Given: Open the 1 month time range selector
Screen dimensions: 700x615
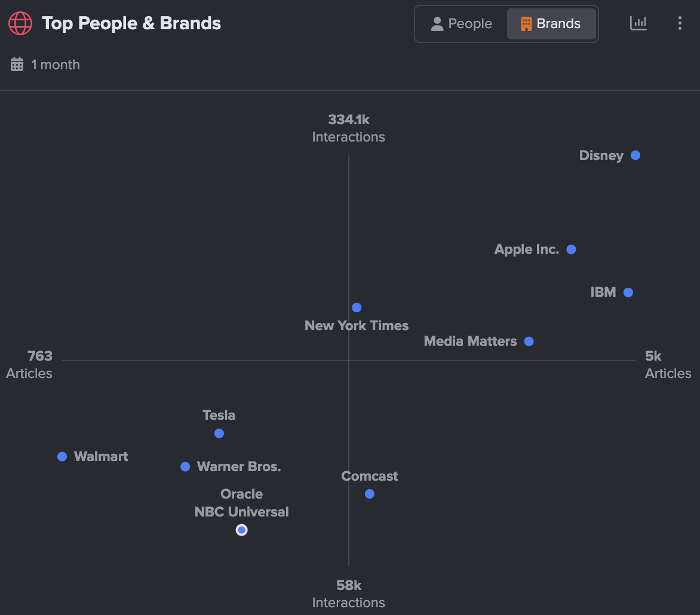Looking at the screenshot, I should (45, 64).
